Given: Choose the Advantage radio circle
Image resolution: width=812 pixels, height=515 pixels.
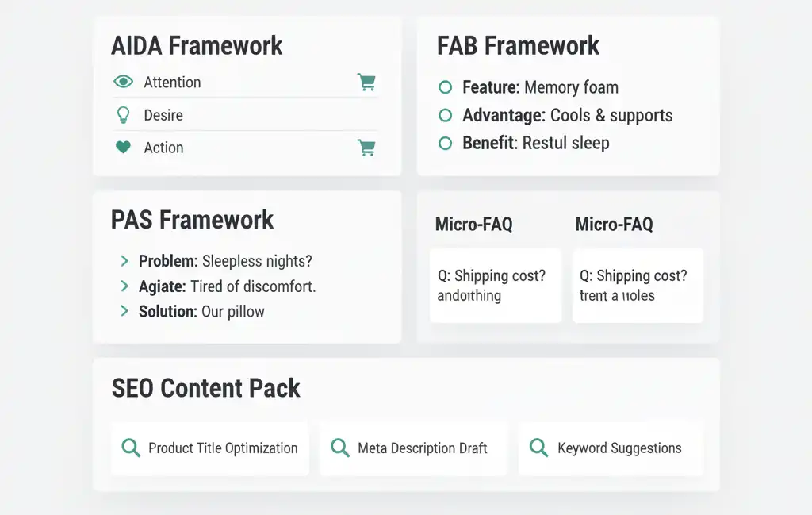Looking at the screenshot, I should (445, 115).
